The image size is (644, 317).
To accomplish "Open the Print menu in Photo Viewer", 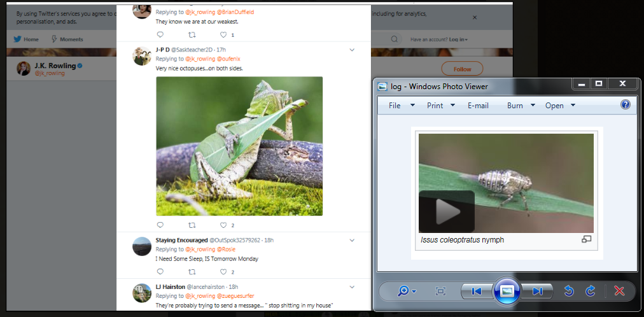I will (435, 106).
